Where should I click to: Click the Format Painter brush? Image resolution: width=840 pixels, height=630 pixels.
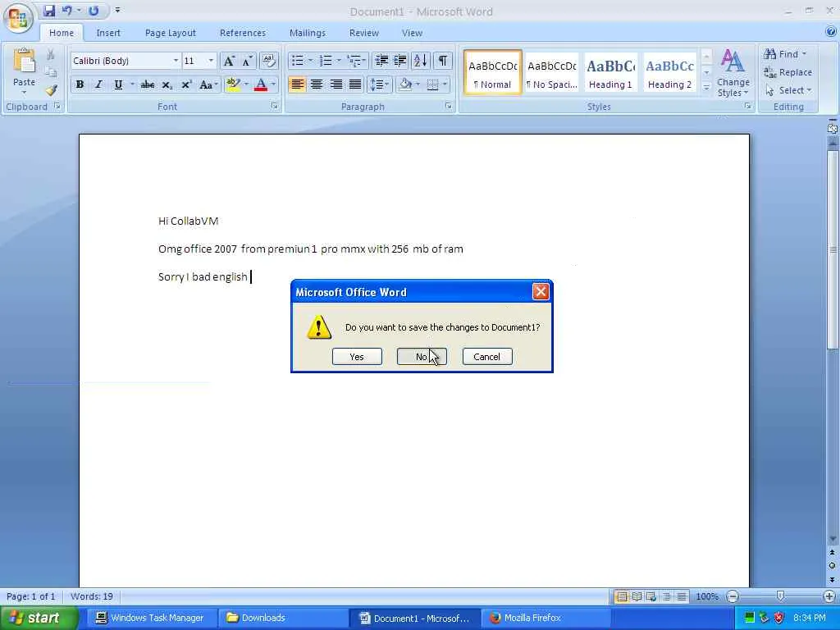click(x=51, y=90)
